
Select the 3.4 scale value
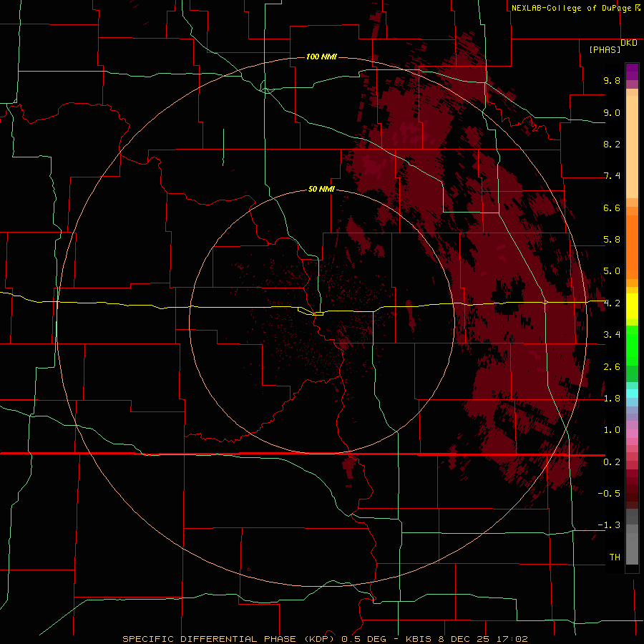[612, 335]
